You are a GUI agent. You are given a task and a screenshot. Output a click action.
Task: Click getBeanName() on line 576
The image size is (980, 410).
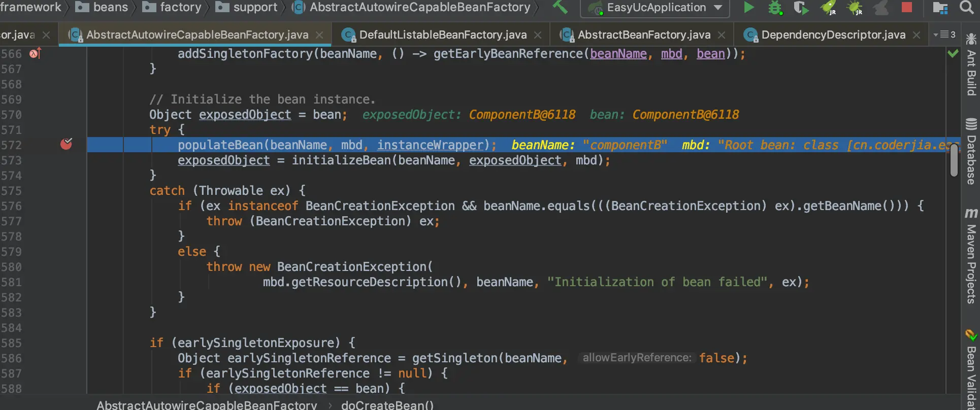click(x=853, y=206)
